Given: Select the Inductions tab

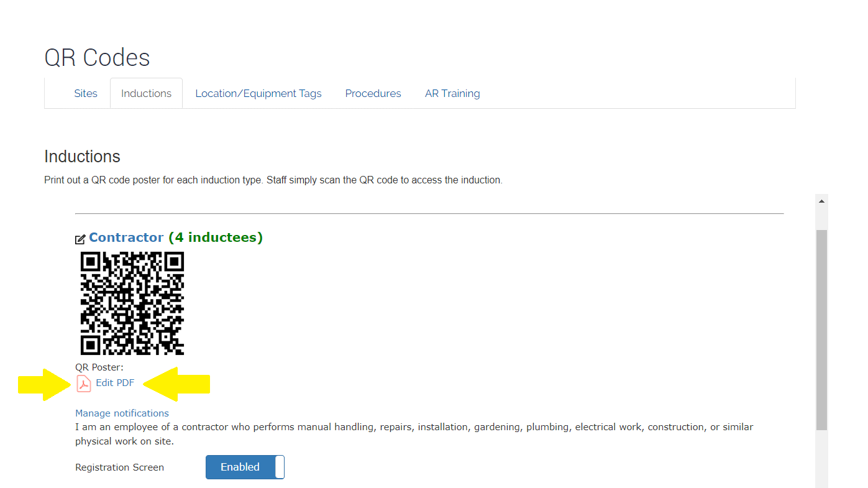Looking at the screenshot, I should point(146,93).
